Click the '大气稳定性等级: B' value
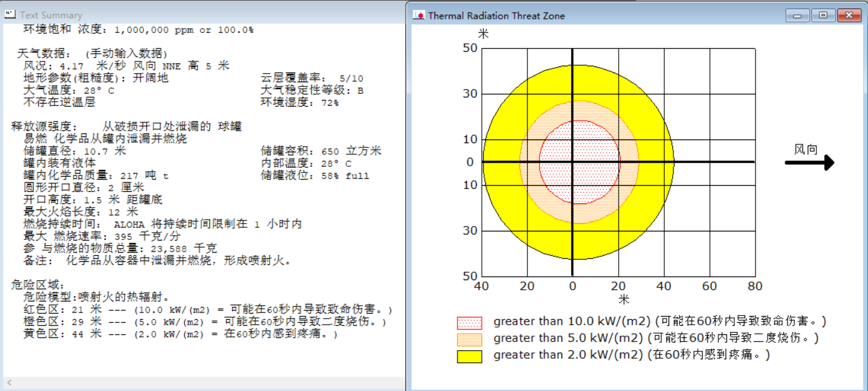The image size is (868, 391). [x=312, y=90]
